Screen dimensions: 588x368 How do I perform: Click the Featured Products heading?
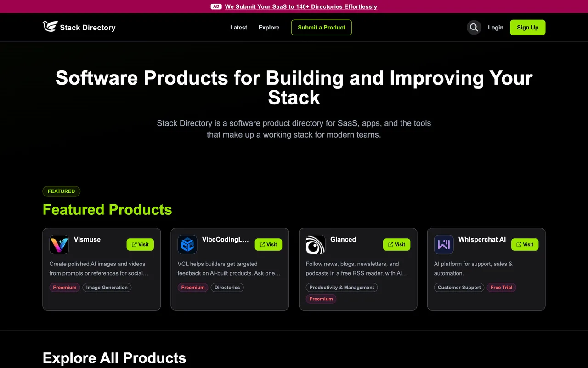pyautogui.click(x=107, y=210)
